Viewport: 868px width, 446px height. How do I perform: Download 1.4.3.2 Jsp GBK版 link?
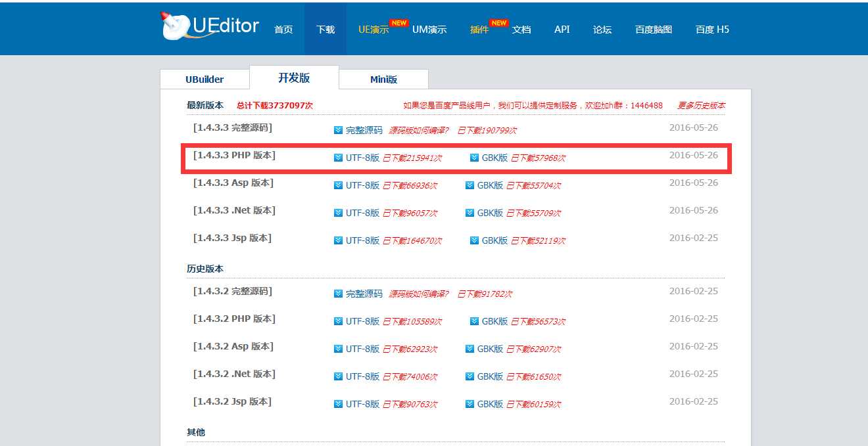pyautogui.click(x=490, y=404)
